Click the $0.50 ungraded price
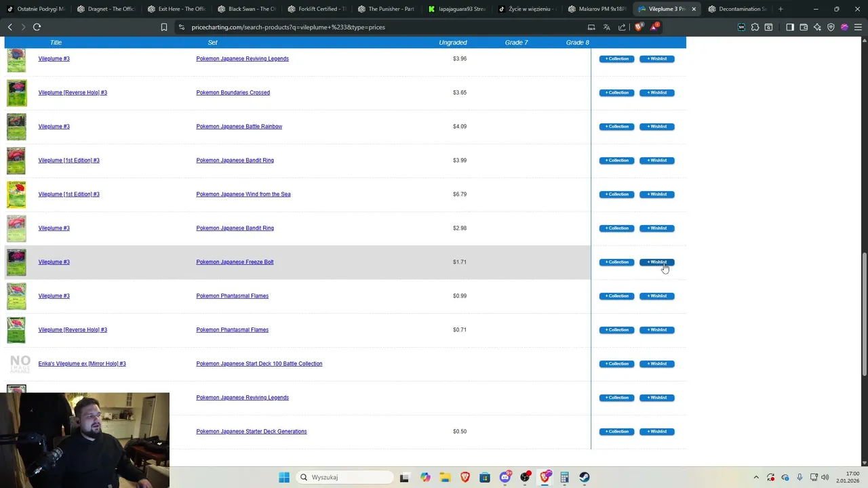This screenshot has height=488, width=868. tap(460, 432)
